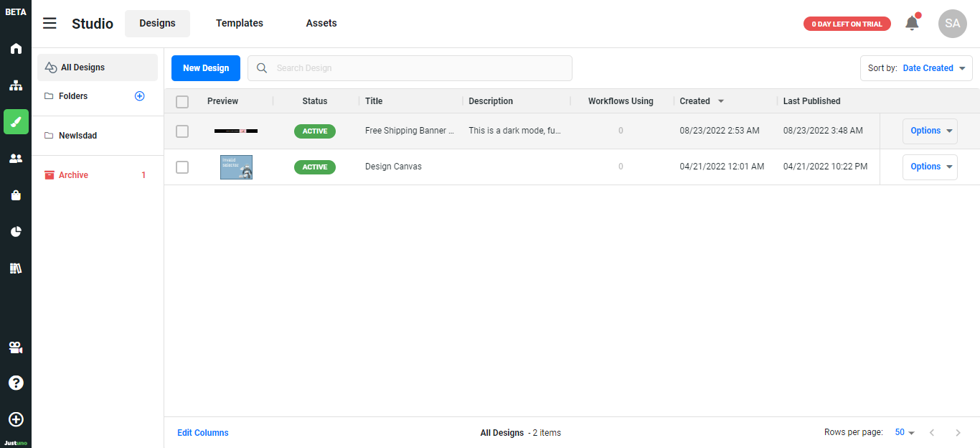Check the Design Canvas row checkbox
This screenshot has width=980, height=448.
[x=182, y=167]
